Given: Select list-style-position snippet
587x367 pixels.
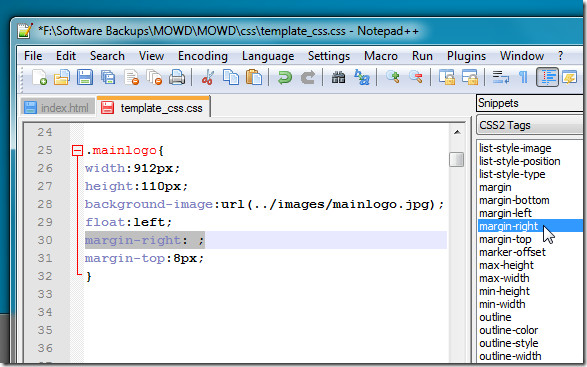Looking at the screenshot, I should (x=520, y=161).
